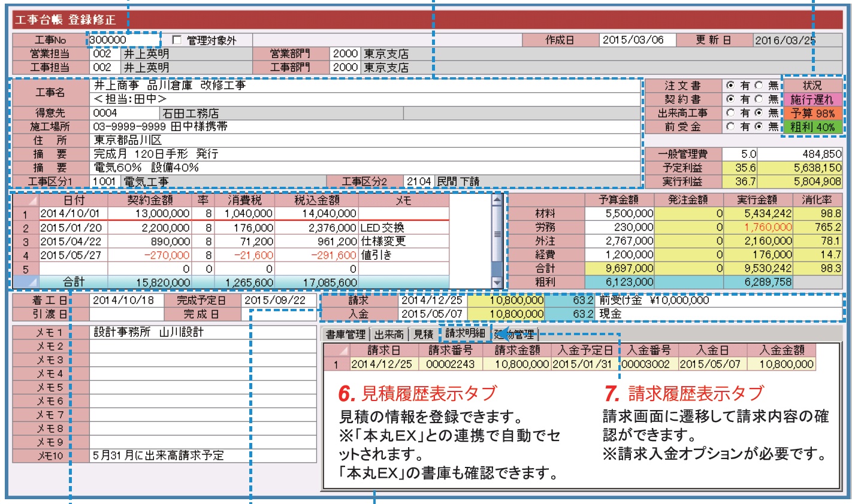Click the 入金番号 cell 00003002
Viewport: 852px width, 504px height.
[x=648, y=364]
